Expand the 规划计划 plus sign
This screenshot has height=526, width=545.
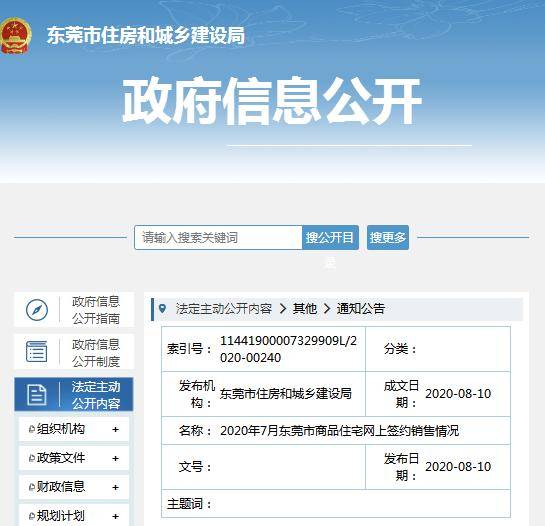115,516
